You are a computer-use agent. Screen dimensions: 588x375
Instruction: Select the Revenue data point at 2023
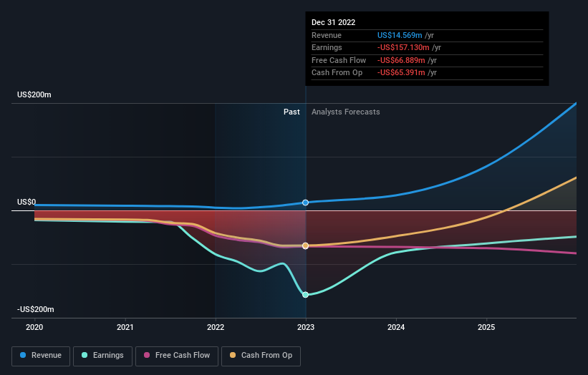coord(305,203)
